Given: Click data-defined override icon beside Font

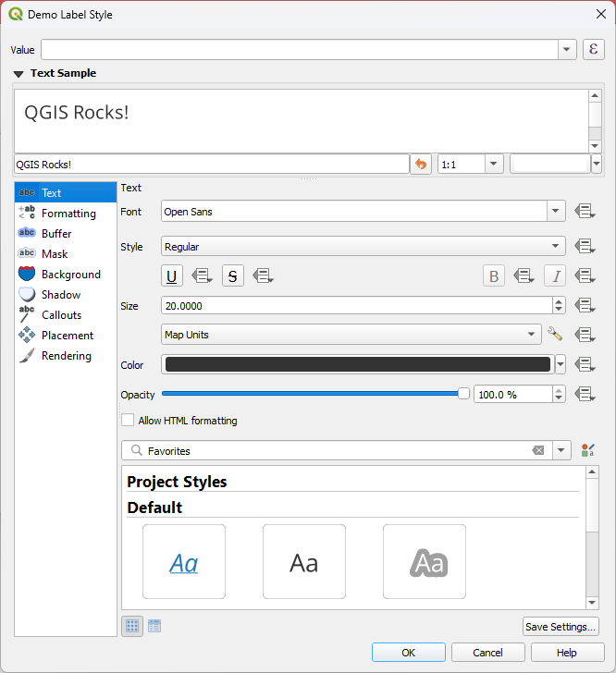Looking at the screenshot, I should pyautogui.click(x=584, y=212).
